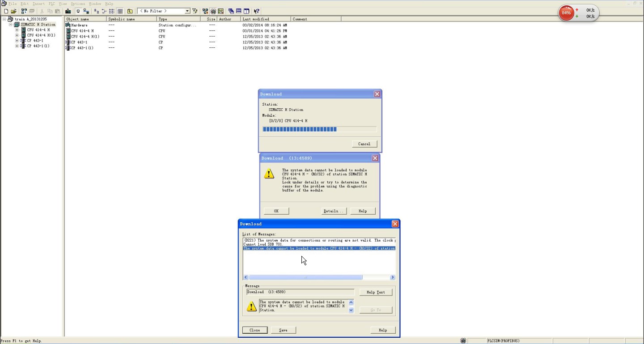The height and width of the screenshot is (344, 644).
Task: Click the Accessible Nodes toolbar icon
Action: pyautogui.click(x=24, y=11)
